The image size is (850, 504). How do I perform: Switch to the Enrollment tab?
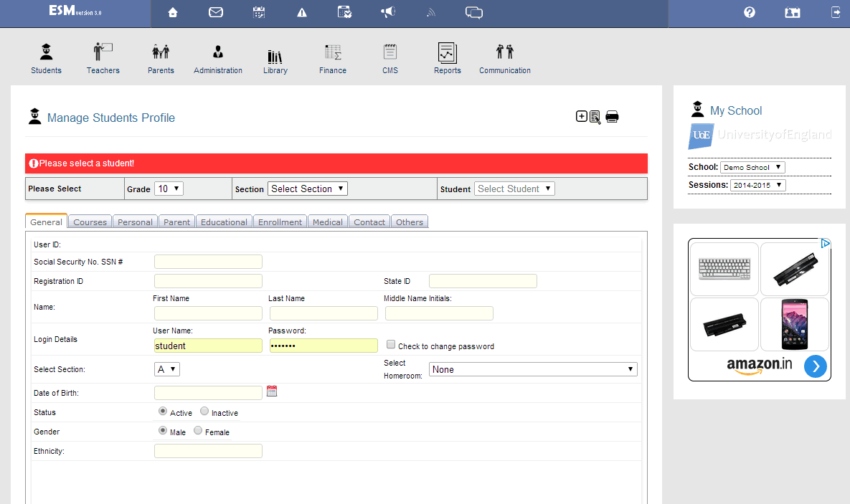click(280, 222)
